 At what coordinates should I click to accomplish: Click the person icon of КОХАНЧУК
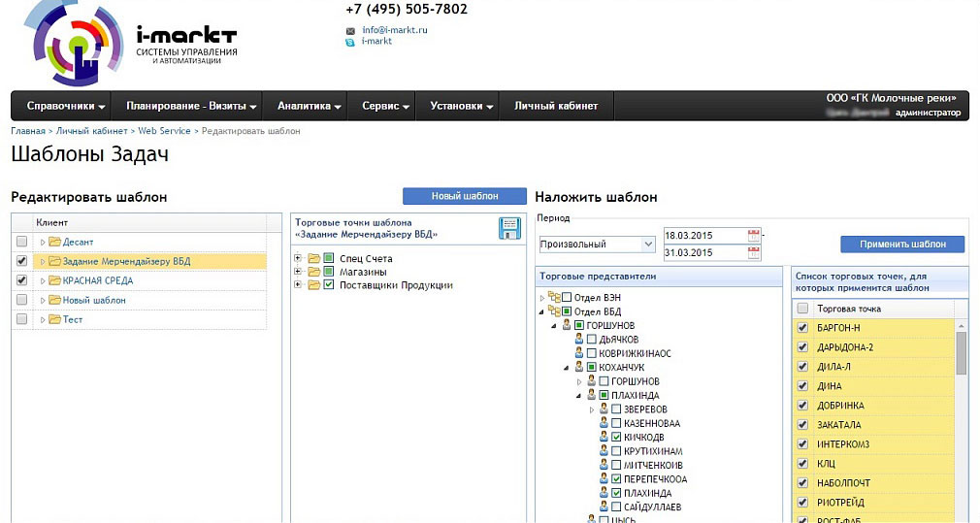pyautogui.click(x=579, y=367)
